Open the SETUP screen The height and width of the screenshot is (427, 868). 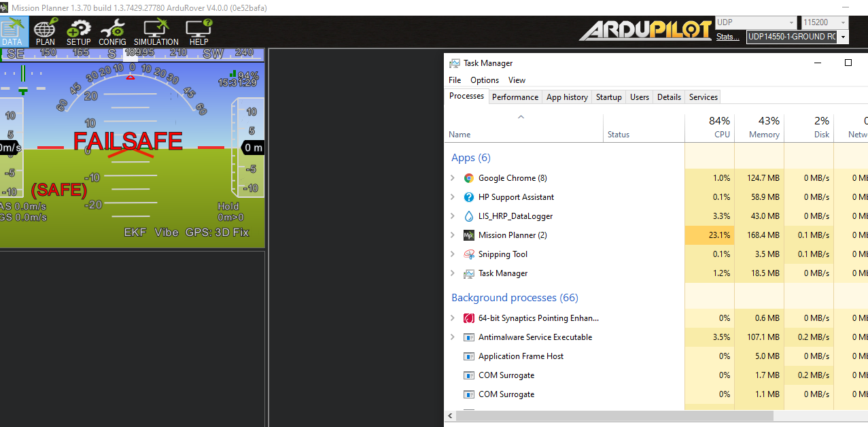click(78, 32)
